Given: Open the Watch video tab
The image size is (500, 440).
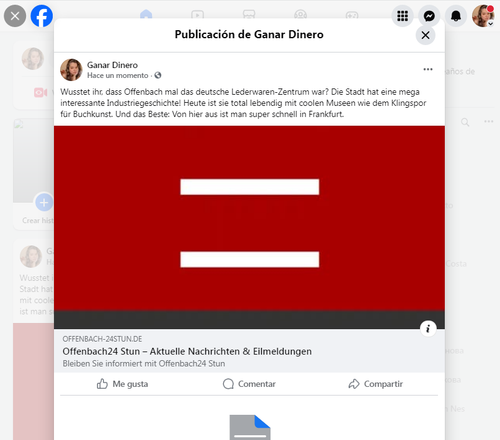Looking at the screenshot, I should 197,15.
